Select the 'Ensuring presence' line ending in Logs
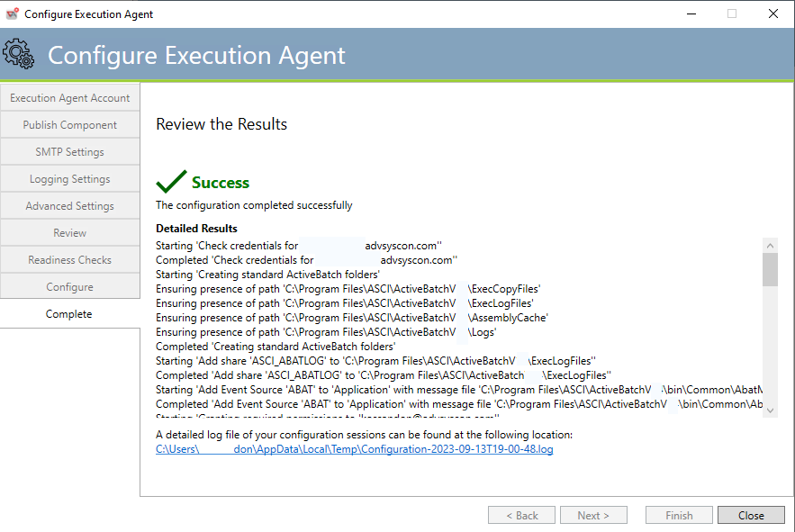 click(326, 332)
